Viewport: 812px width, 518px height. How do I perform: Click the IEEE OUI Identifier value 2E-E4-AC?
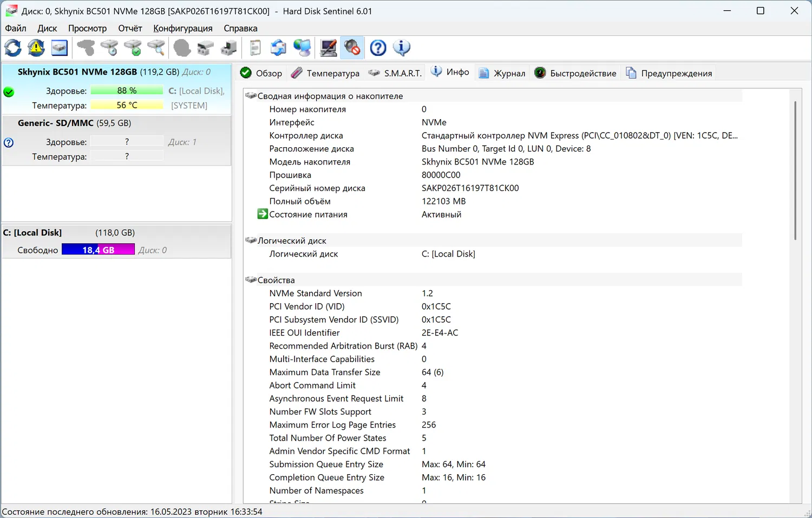[440, 333]
